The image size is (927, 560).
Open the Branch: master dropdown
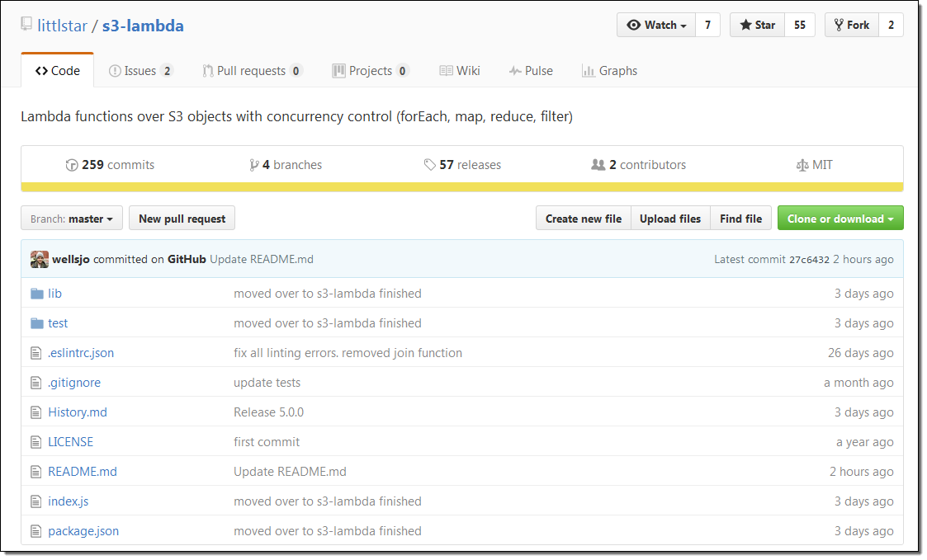pos(72,219)
